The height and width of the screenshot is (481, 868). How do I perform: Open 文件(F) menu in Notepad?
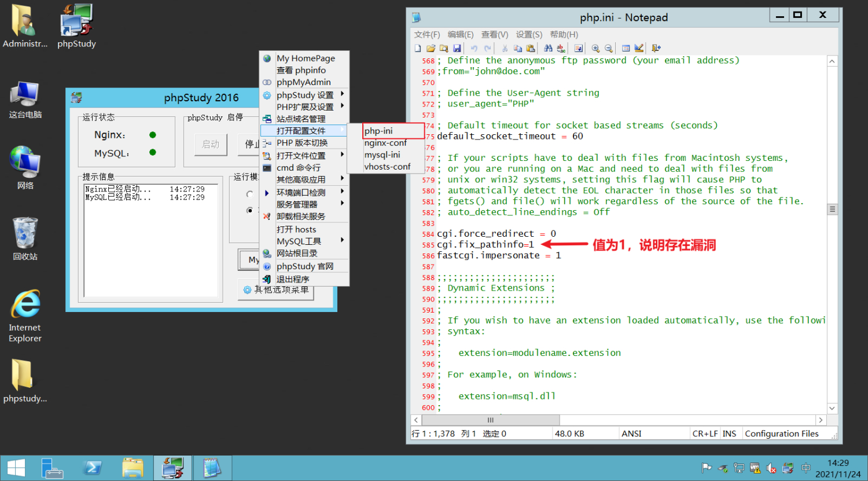click(427, 35)
